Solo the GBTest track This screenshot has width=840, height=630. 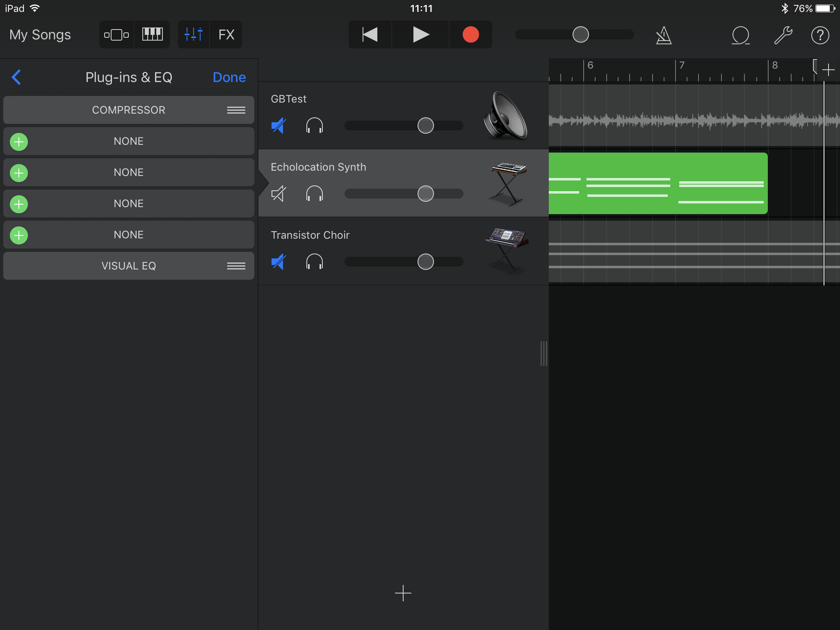click(x=315, y=126)
